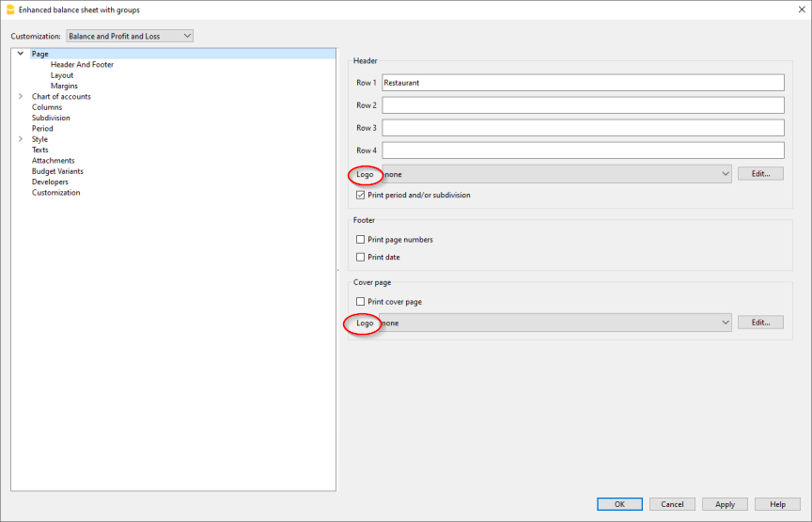Open the Period section

[42, 129]
